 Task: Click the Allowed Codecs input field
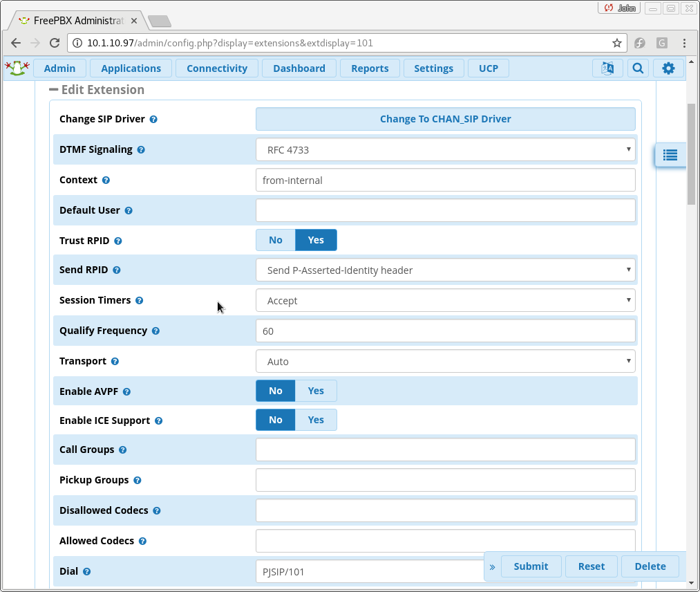[445, 541]
